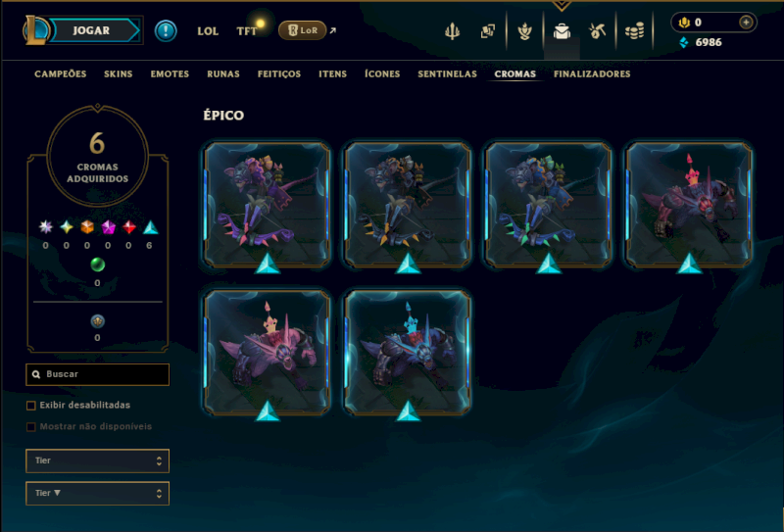Click the plus icon to buy RP

746,22
